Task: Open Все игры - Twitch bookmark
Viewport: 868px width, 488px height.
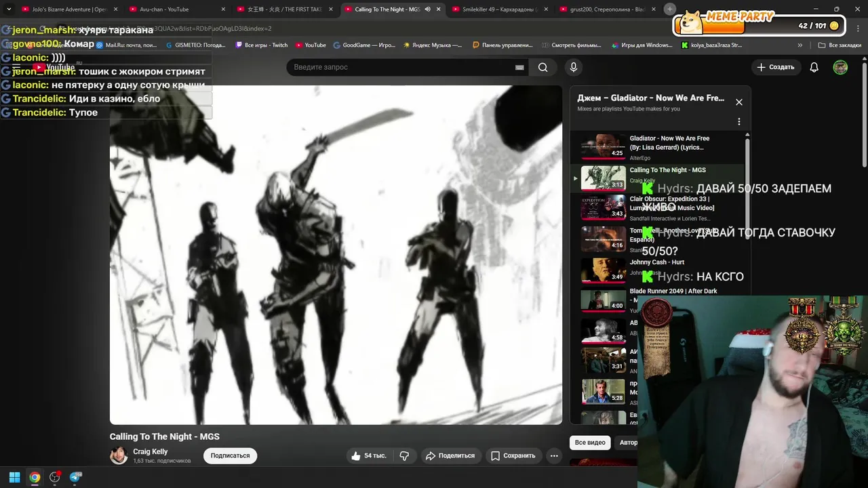Action: click(x=261, y=45)
